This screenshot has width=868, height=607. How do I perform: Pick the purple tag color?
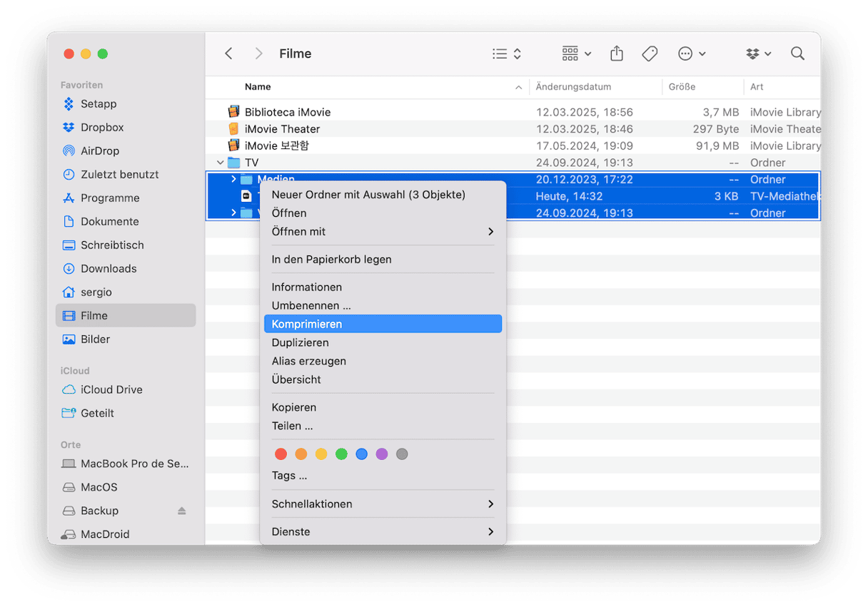pos(382,454)
